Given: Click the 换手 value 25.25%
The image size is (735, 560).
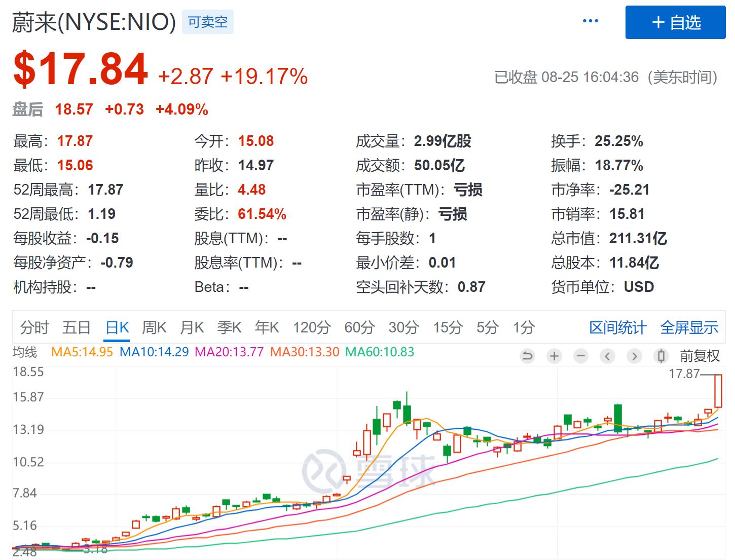Looking at the screenshot, I should [x=619, y=141].
